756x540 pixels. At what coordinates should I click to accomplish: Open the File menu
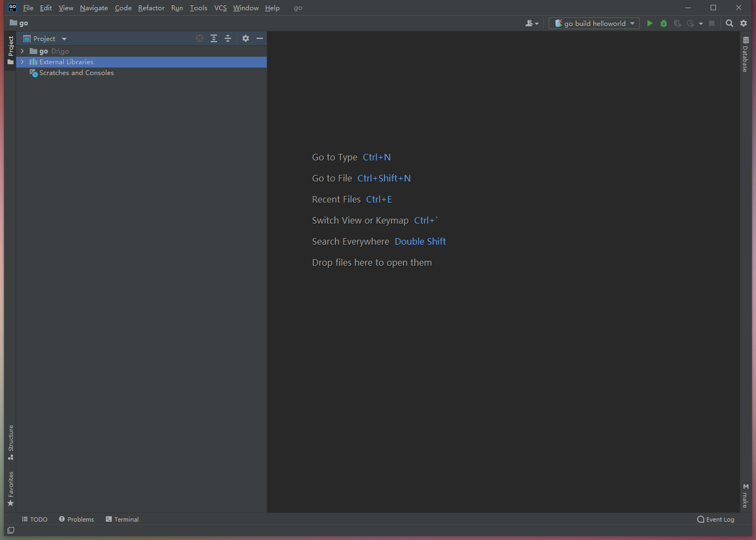(x=28, y=8)
